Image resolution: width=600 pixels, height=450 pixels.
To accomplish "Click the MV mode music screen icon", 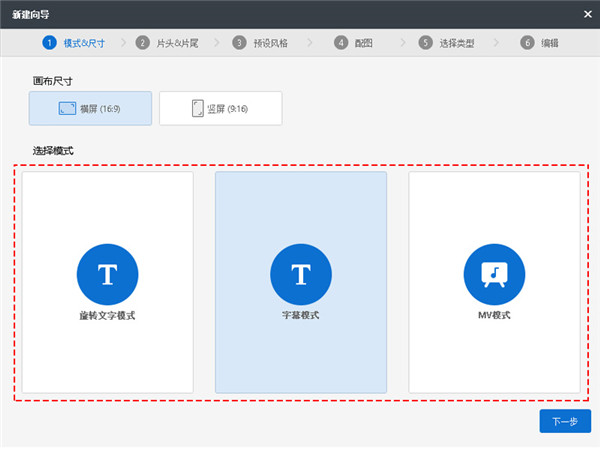I will [494, 273].
